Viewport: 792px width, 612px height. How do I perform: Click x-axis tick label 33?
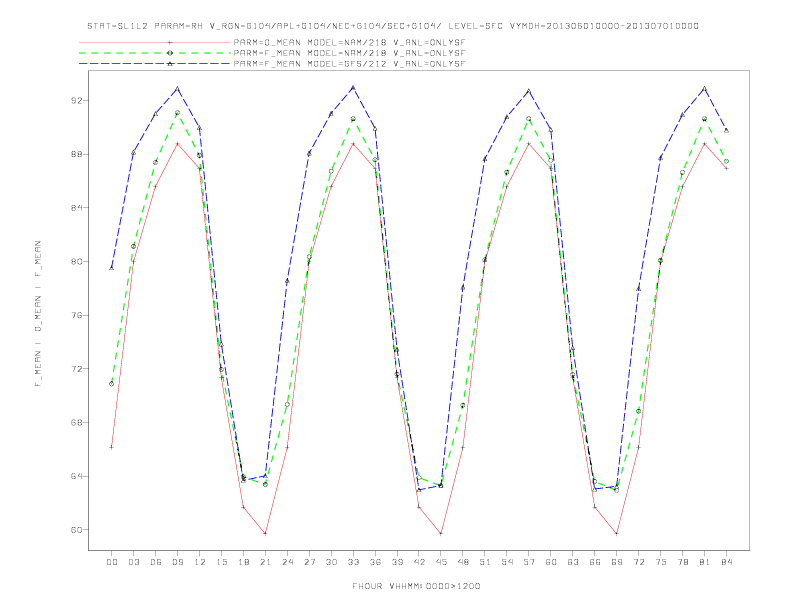pos(353,562)
